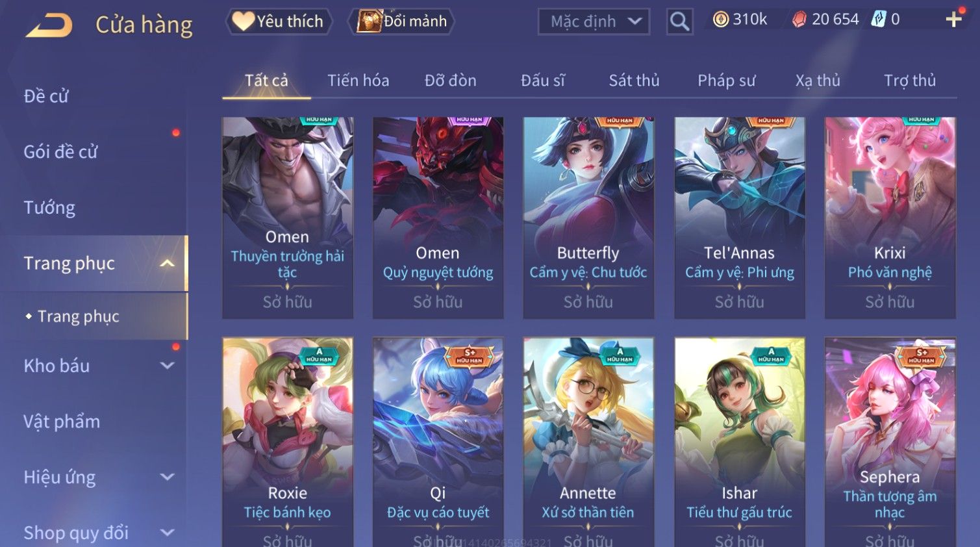The height and width of the screenshot is (547, 980).
Task: Switch to the Pháp sư tab
Action: pos(726,81)
